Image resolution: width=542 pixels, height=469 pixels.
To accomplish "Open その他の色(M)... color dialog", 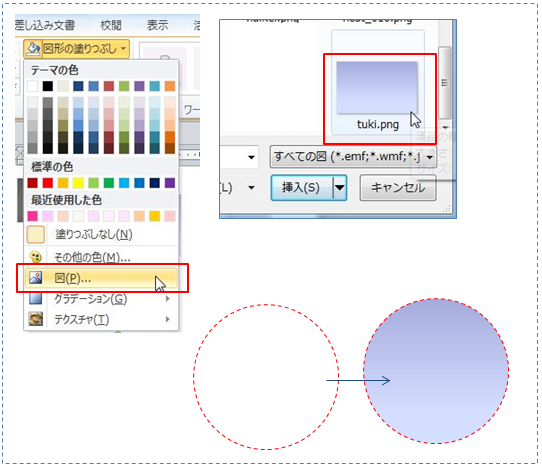I will click(x=101, y=257).
